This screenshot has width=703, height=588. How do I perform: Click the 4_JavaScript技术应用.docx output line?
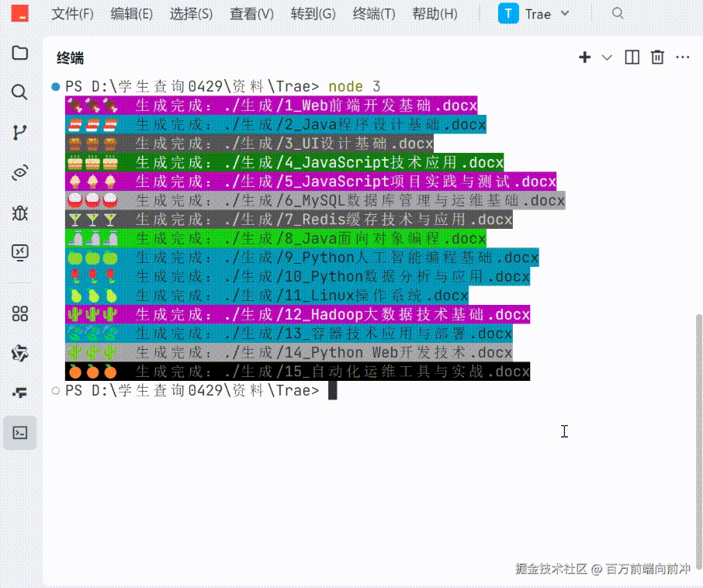(285, 162)
